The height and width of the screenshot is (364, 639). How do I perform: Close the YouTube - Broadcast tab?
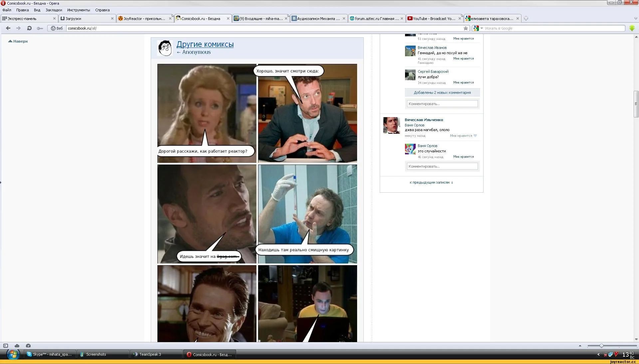[460, 19]
